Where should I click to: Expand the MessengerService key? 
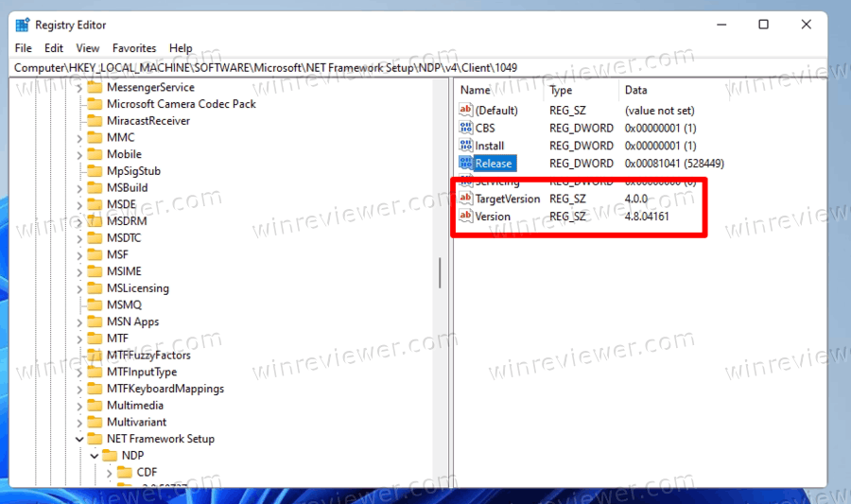point(79,88)
